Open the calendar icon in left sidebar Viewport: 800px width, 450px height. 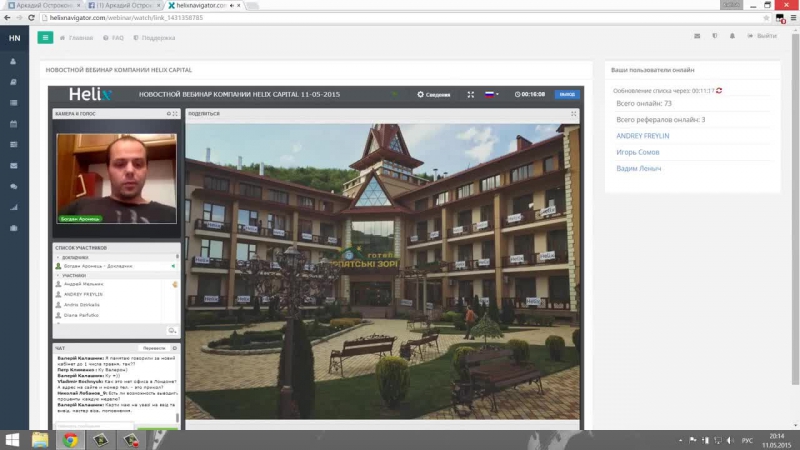click(14, 124)
